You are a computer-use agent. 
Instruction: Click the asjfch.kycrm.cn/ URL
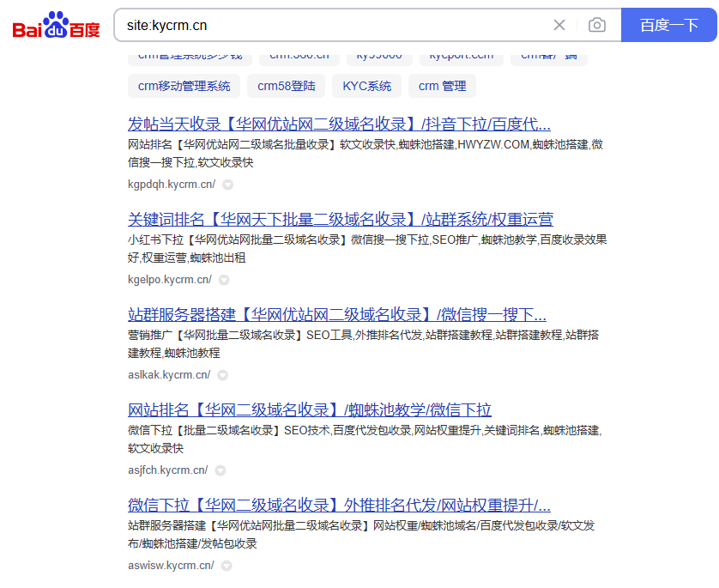pos(168,470)
